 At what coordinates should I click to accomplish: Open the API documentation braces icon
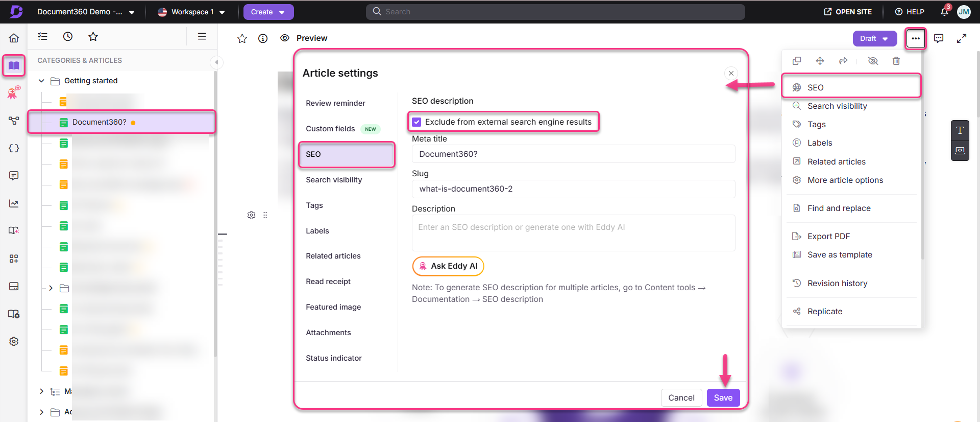pos(14,148)
